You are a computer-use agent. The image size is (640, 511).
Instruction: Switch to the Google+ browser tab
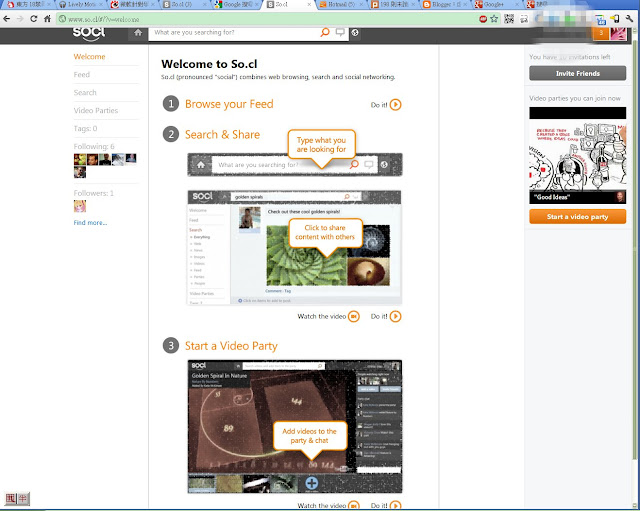pos(498,4)
